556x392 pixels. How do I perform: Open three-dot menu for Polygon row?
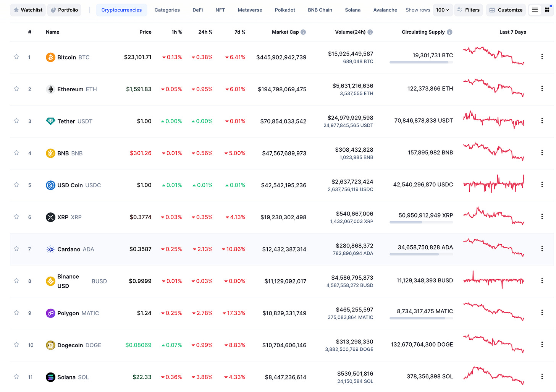pyautogui.click(x=542, y=313)
